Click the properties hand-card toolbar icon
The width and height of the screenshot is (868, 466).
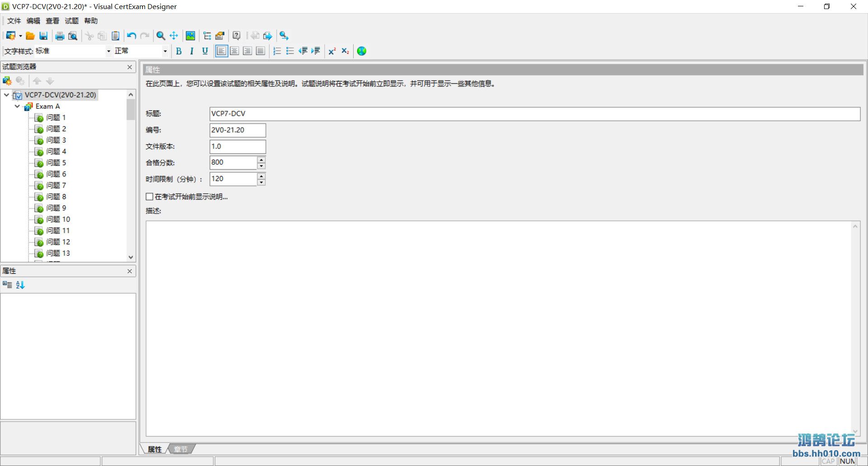click(220, 36)
